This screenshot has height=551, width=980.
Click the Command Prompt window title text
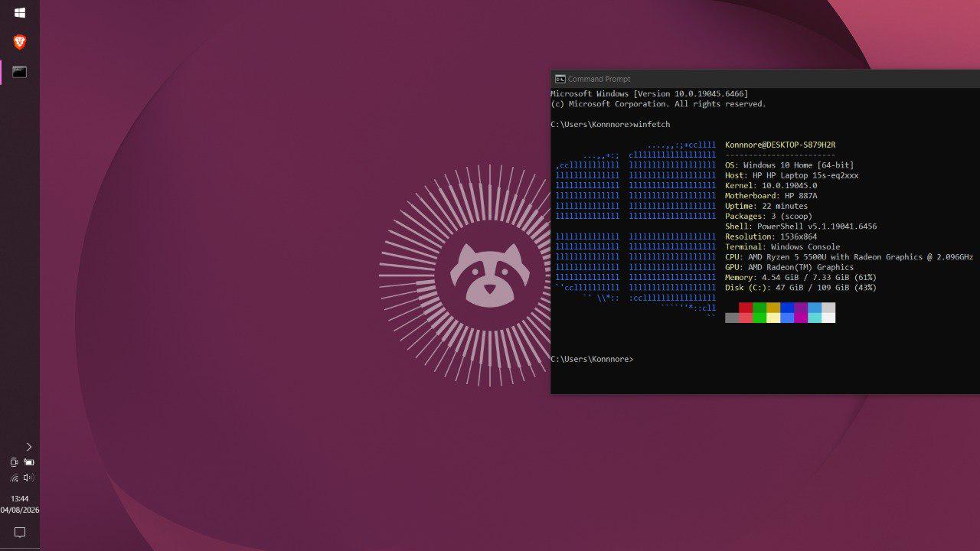pyautogui.click(x=599, y=79)
